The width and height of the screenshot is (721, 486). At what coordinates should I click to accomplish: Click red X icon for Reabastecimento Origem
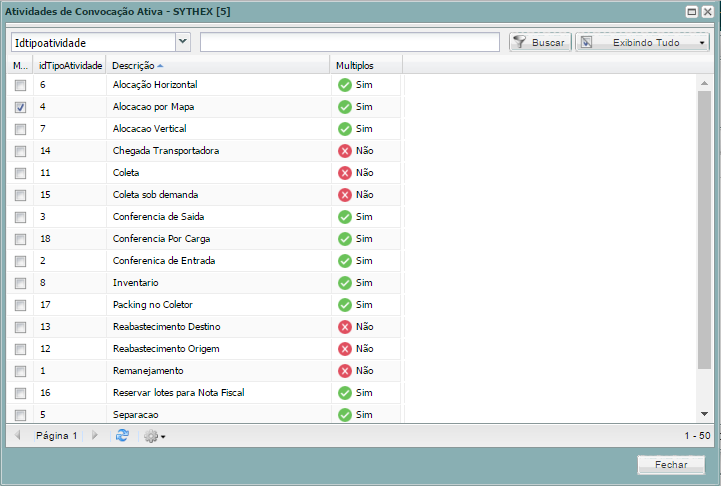(345, 349)
